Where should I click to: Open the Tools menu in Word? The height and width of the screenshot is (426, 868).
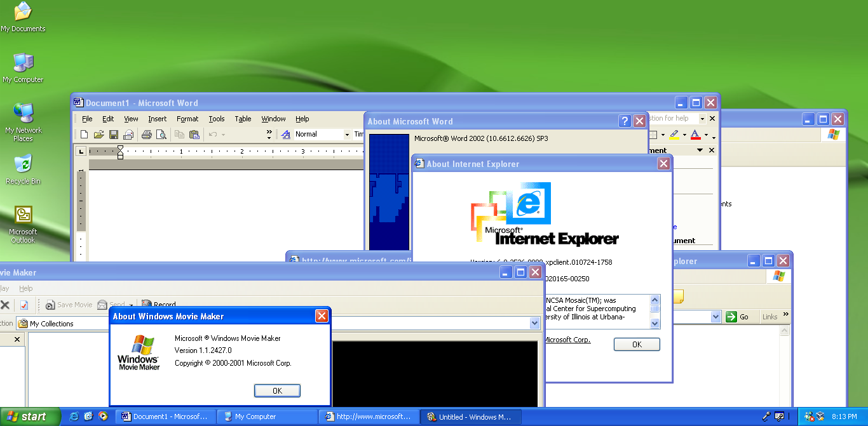coord(217,119)
